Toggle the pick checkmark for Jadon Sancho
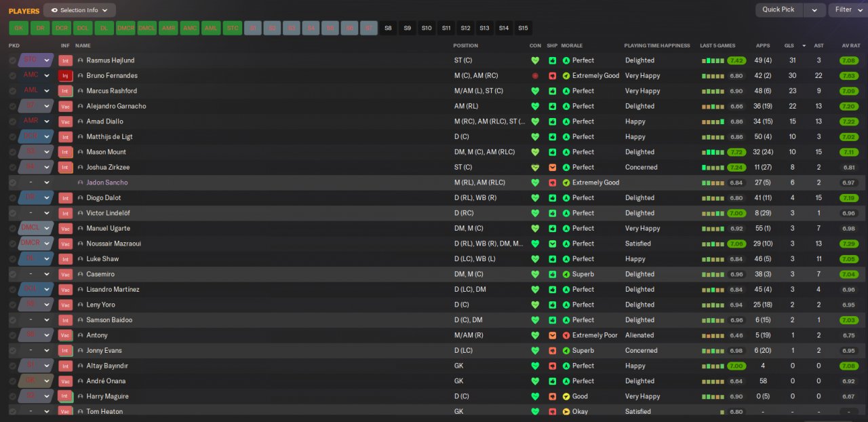 [12, 183]
